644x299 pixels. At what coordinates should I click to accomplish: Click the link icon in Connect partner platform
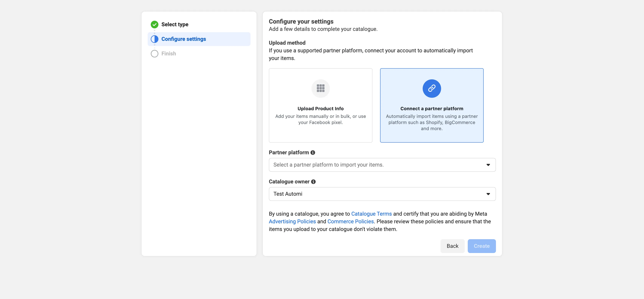(432, 88)
